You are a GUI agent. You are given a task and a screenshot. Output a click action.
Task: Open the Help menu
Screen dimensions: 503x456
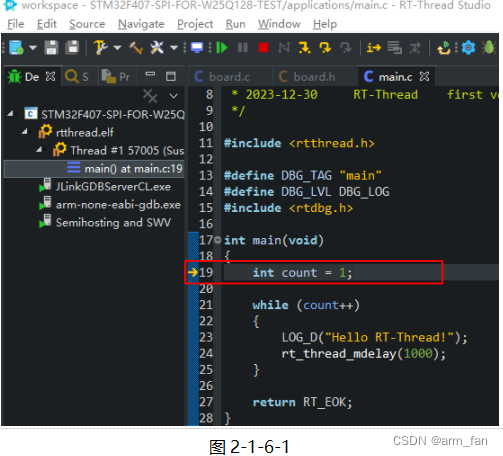click(325, 24)
